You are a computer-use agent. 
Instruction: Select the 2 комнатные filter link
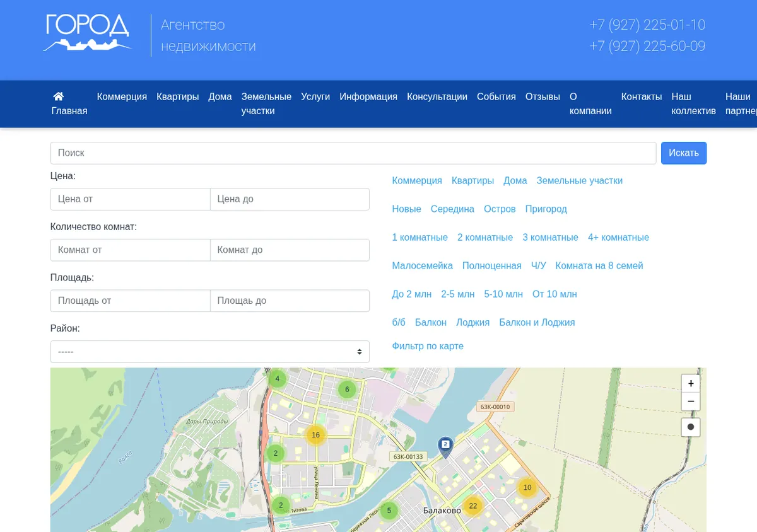click(485, 238)
